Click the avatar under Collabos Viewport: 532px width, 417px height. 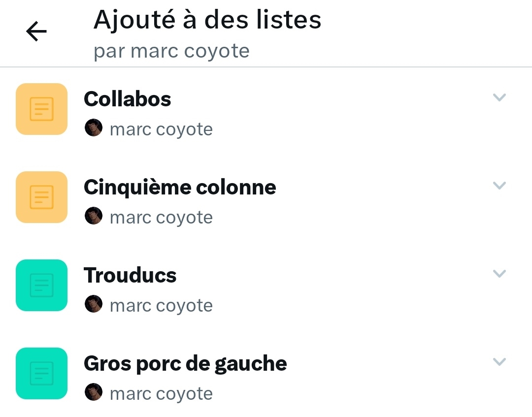(x=94, y=128)
